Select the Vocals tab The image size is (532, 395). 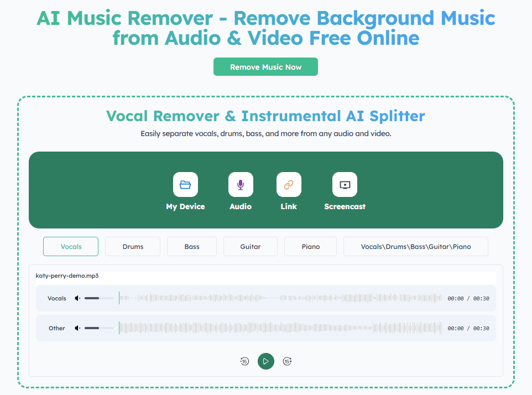[x=71, y=247]
